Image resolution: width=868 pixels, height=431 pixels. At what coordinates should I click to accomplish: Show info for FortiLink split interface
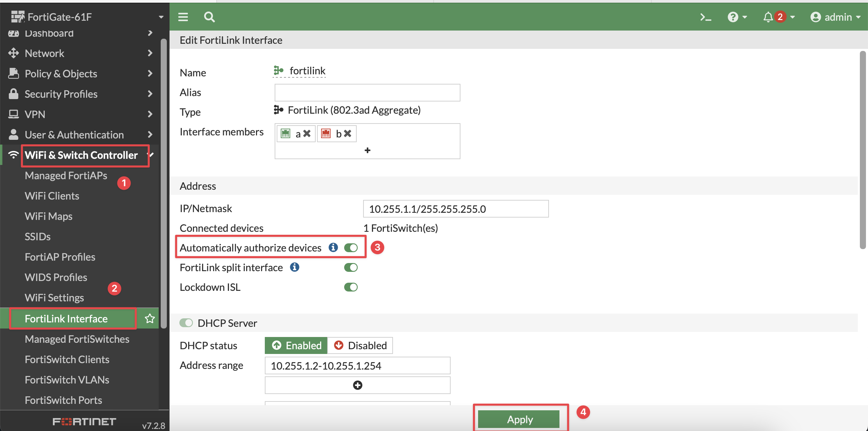click(x=295, y=267)
